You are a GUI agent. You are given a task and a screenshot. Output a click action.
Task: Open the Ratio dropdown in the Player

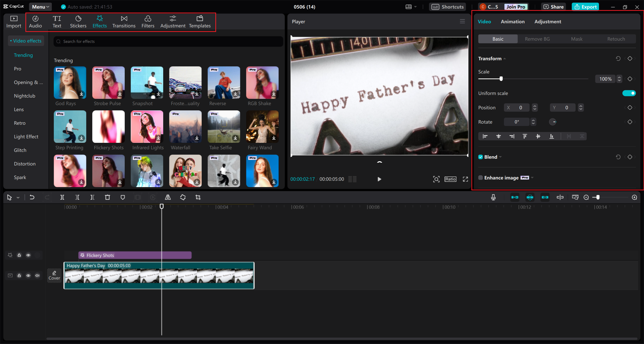click(450, 179)
